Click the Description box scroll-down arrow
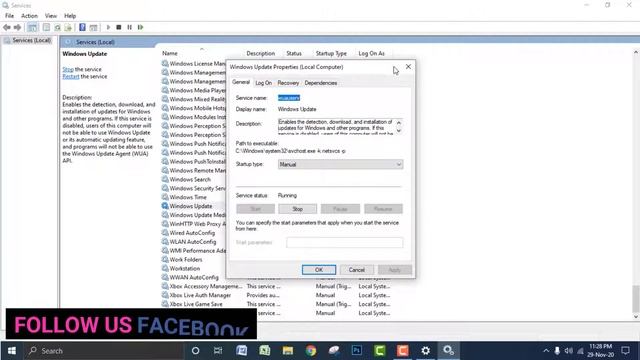 click(x=399, y=131)
